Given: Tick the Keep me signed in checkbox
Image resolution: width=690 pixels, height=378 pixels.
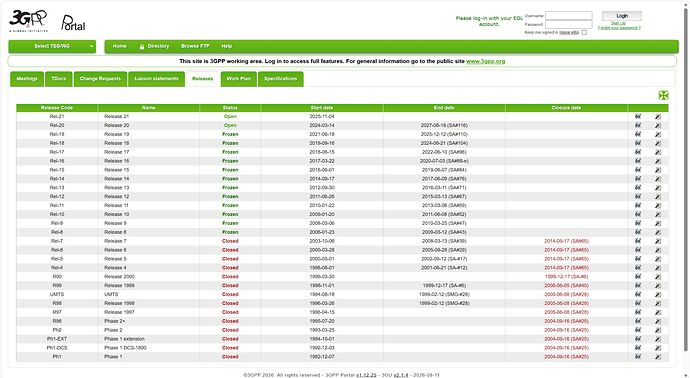Looking at the screenshot, I should point(584,33).
